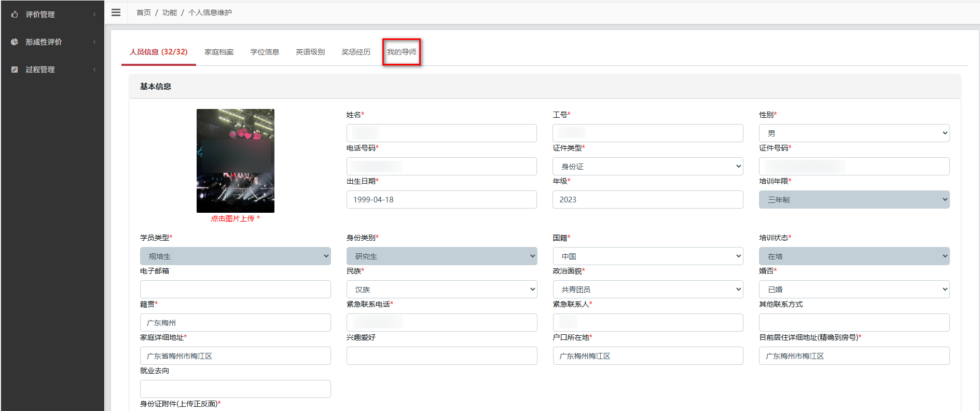Open the 培训年限 dropdown showing 三年制
This screenshot has height=411, width=980.
[854, 199]
